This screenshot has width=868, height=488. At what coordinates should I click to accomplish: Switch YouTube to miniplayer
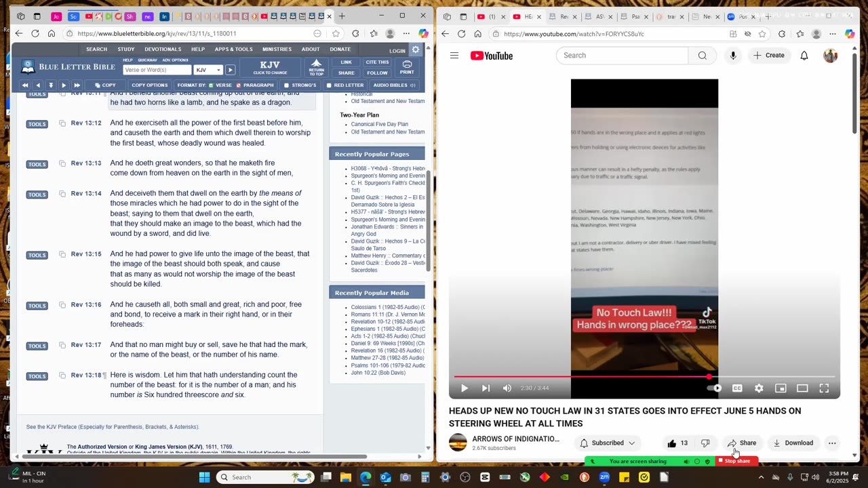[x=781, y=388]
